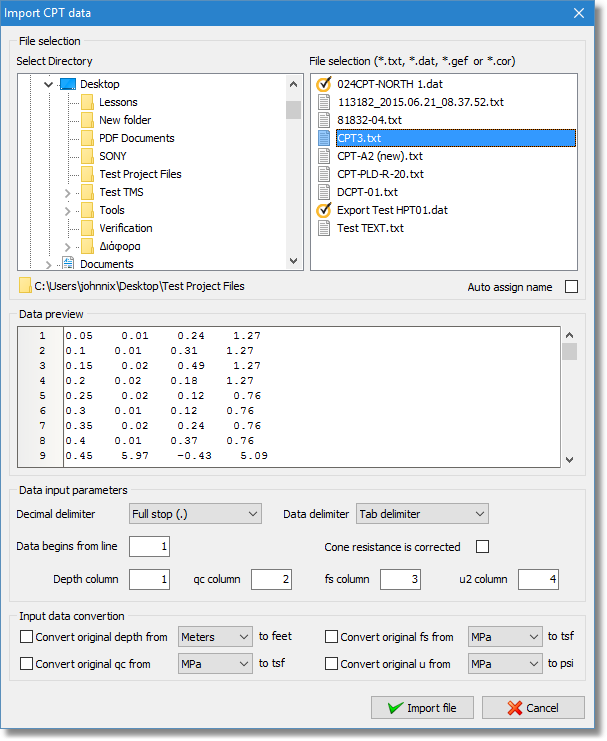Click the Test Project Files folder icon
The width and height of the screenshot is (607, 741).
click(88, 174)
